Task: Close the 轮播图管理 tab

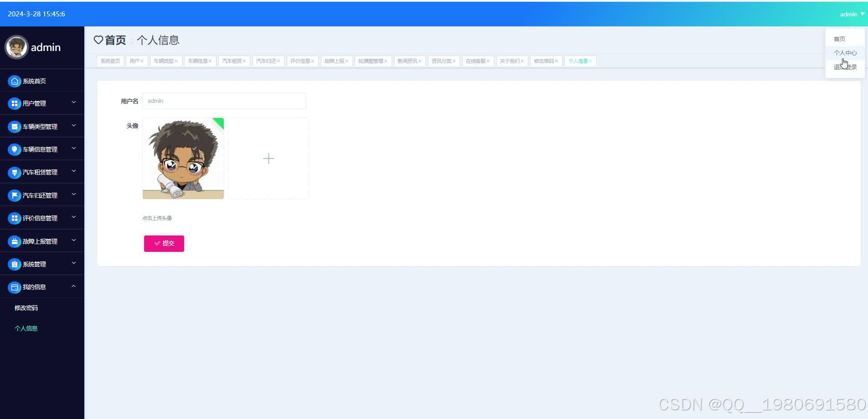Action: coord(386,61)
